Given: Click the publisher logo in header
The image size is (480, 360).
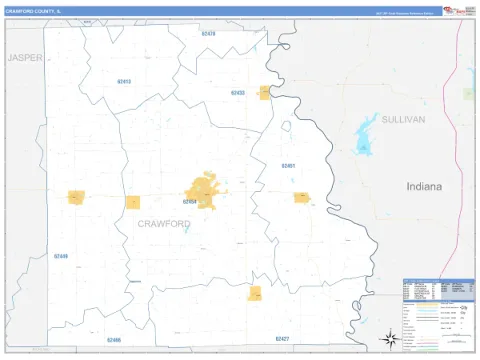Looking at the screenshot, I should 459,11.
